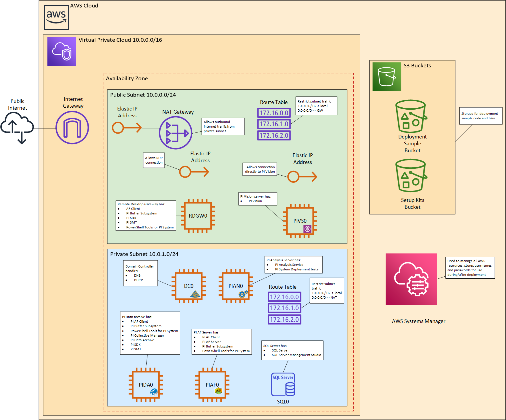Select the private subnet 'Route Table' label
506x420 pixels.
click(283, 287)
